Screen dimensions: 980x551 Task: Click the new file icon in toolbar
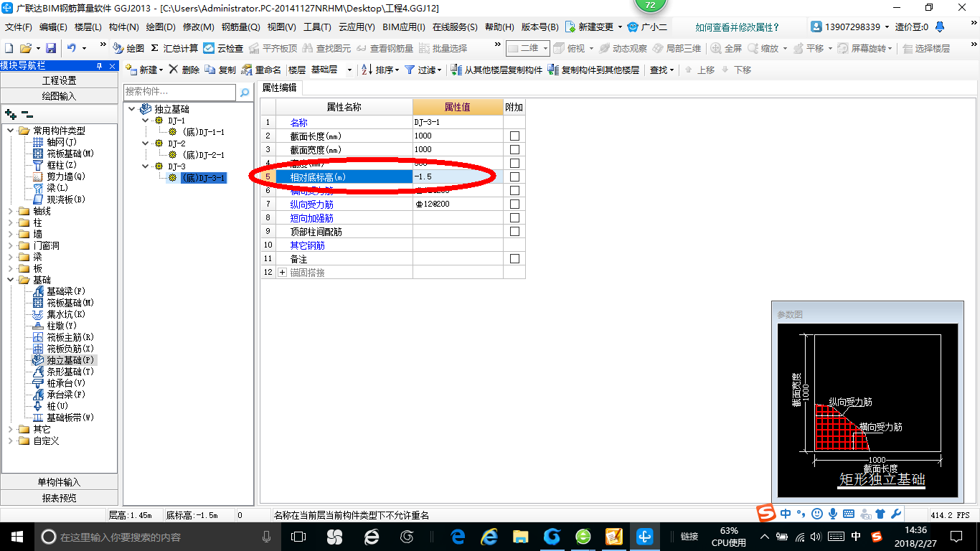pos(9,48)
